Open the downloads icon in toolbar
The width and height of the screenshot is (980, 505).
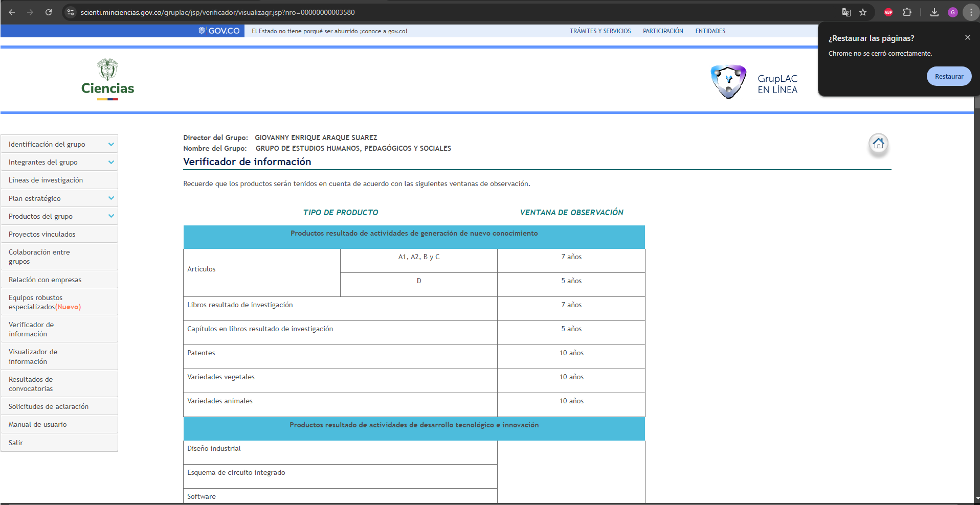tap(934, 12)
